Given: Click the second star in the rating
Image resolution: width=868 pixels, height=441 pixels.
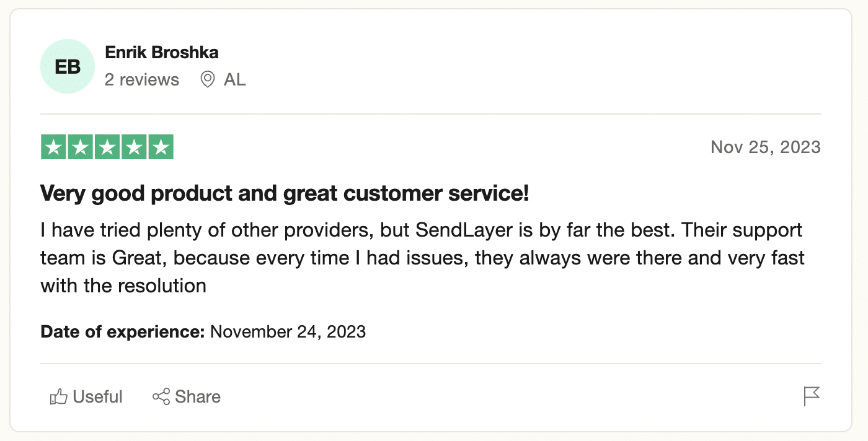Looking at the screenshot, I should point(81,147).
